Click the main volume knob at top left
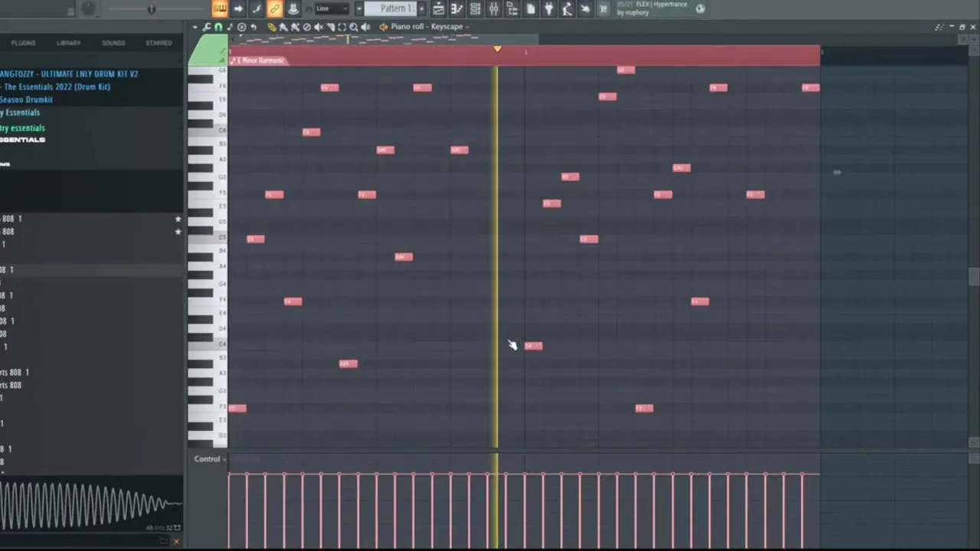This screenshot has width=980, height=551. [x=88, y=8]
